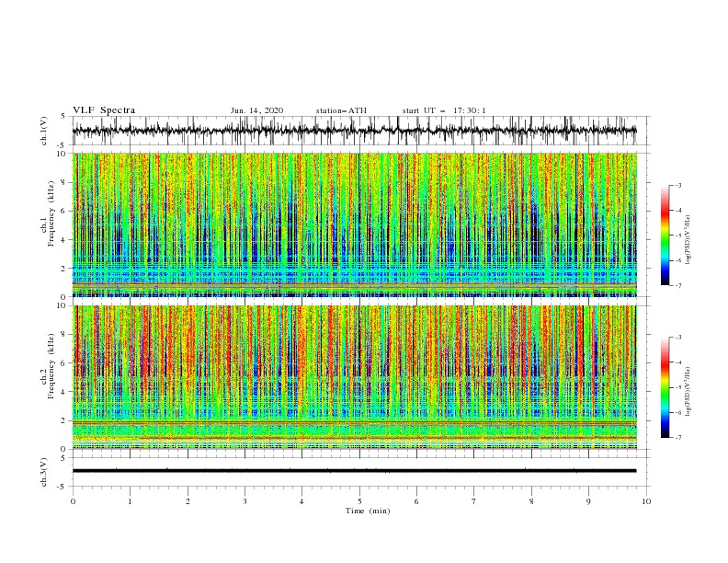The image size is (728, 563).
Task: Click the time axis end tick label "10"
Action: click(646, 501)
